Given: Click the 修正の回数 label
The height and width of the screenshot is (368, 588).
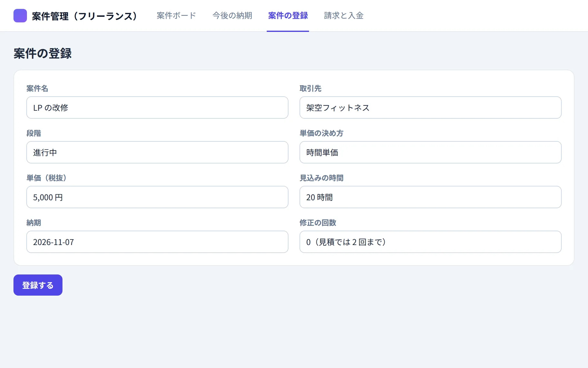Looking at the screenshot, I should [x=318, y=223].
